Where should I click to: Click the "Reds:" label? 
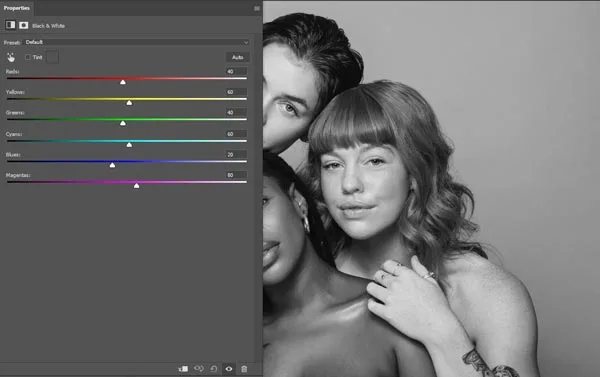click(12, 72)
